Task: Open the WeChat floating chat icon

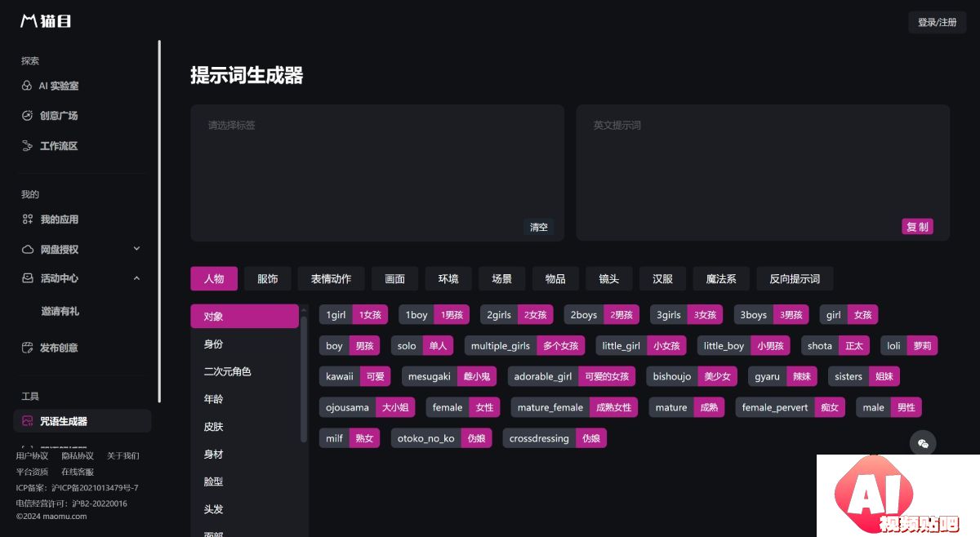Action: click(x=923, y=443)
